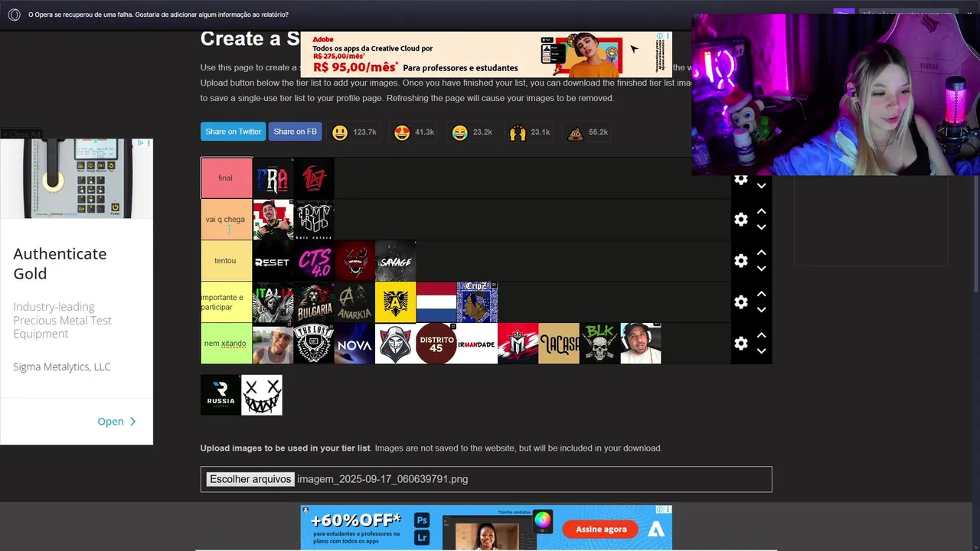The width and height of the screenshot is (980, 551).
Task: Click the raised hands reaction emoji
Action: [x=518, y=132]
